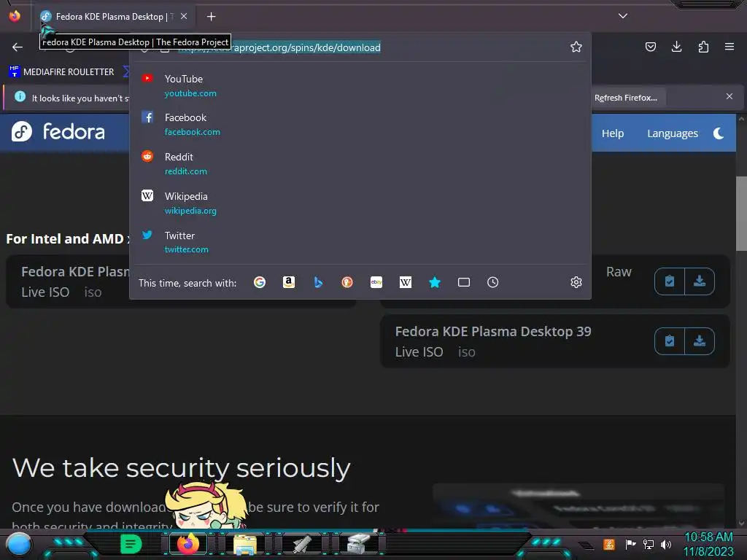The image size is (747, 560).
Task: Open the Downloads panel icon
Action: click(676, 47)
